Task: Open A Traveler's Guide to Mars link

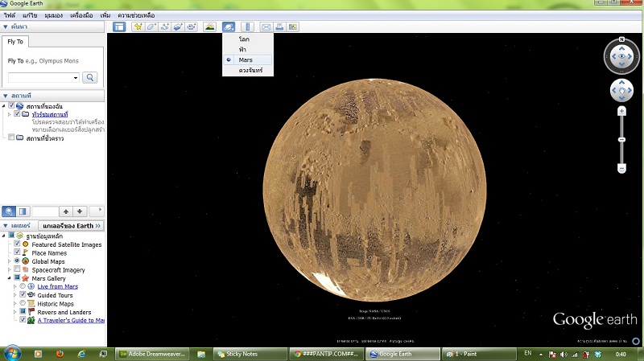Action: tap(71, 320)
